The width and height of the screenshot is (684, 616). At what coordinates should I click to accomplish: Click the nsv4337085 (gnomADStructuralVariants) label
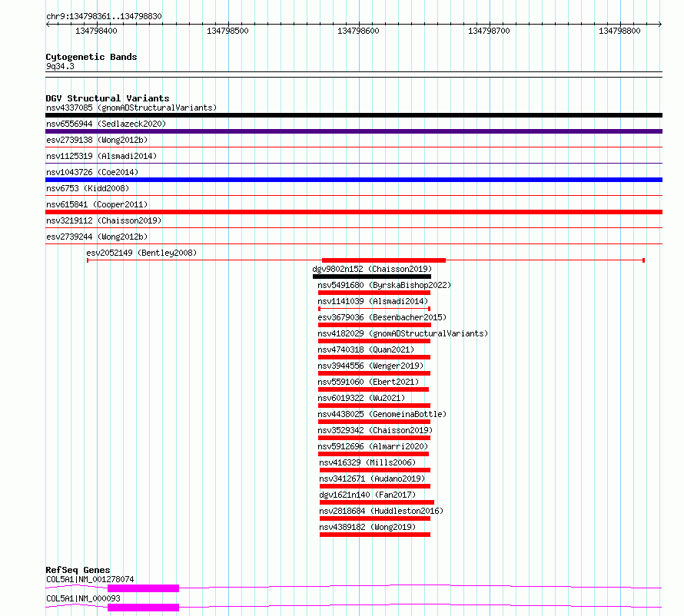(x=131, y=108)
